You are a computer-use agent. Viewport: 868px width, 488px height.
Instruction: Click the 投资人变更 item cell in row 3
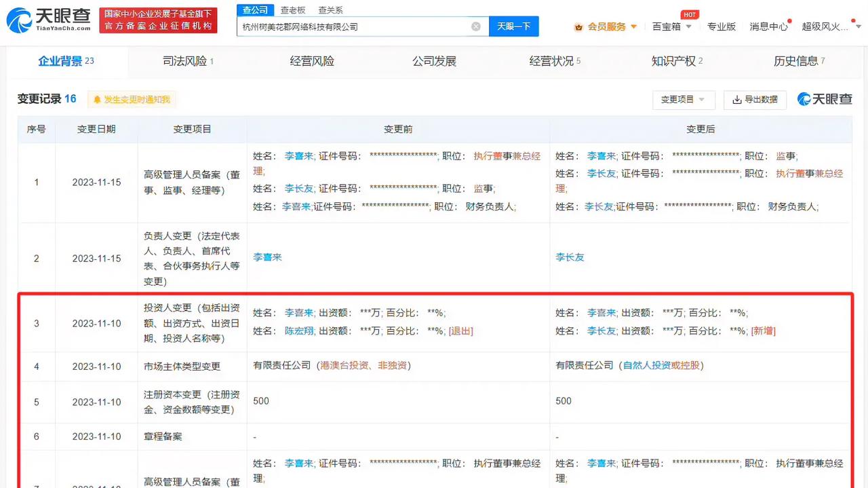(x=191, y=323)
